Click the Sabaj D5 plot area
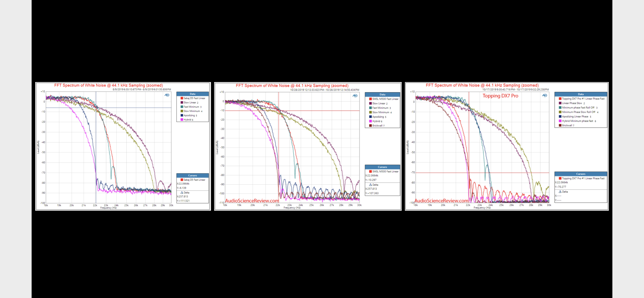 (x=109, y=147)
